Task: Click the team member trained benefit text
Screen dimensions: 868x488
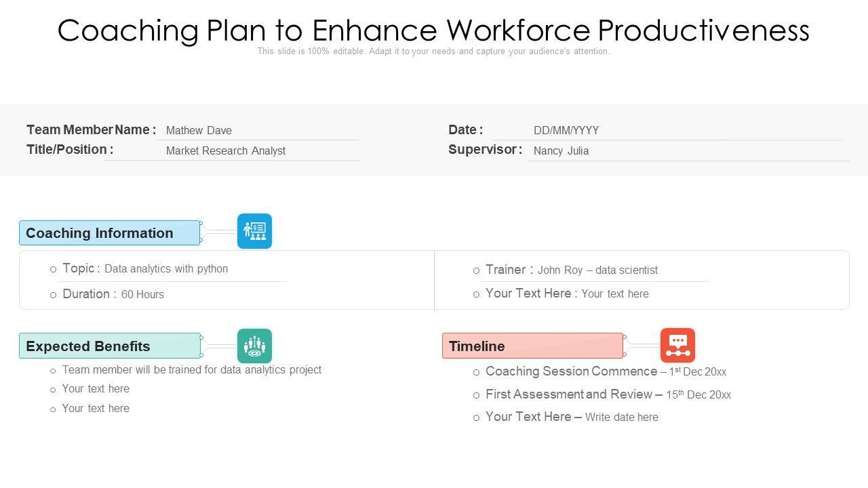Action: pyautogui.click(x=191, y=369)
